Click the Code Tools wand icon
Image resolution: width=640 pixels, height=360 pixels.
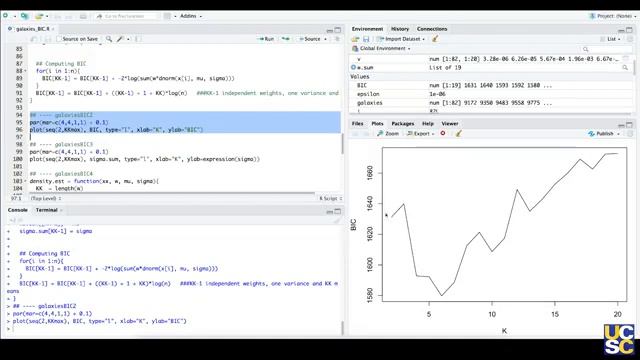(120, 39)
